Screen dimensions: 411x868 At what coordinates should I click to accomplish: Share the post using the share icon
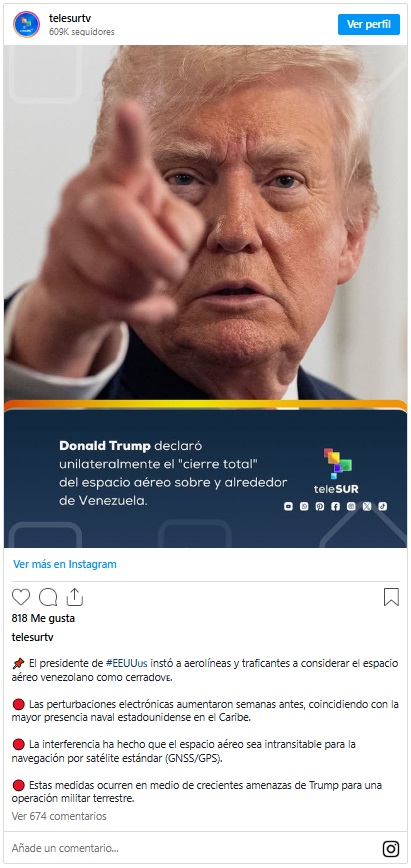click(x=75, y=597)
